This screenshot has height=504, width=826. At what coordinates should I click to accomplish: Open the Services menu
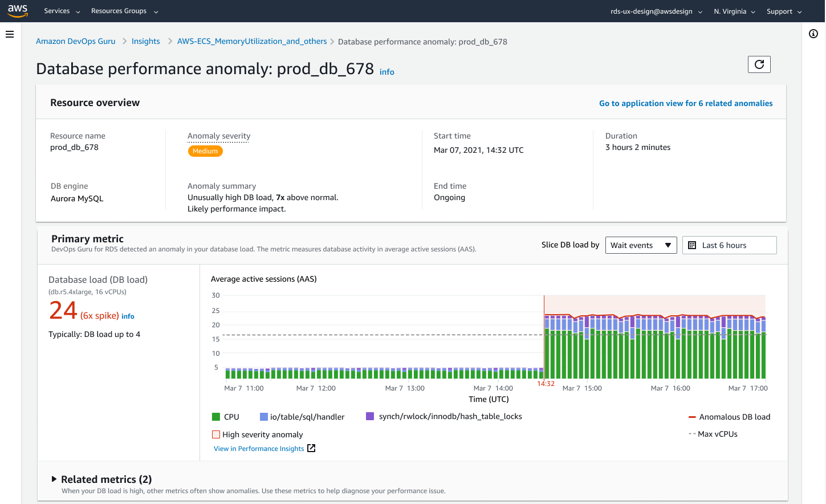(x=62, y=11)
